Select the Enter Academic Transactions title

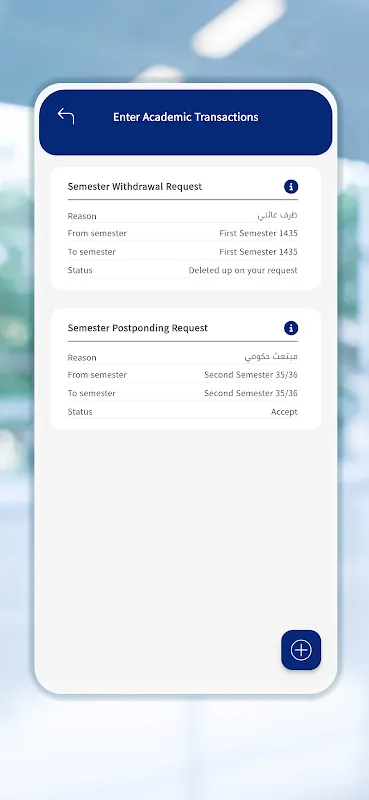pos(186,117)
